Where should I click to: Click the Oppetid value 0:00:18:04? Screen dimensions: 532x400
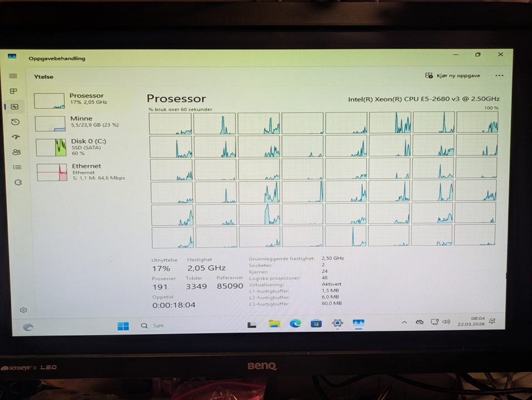173,305
